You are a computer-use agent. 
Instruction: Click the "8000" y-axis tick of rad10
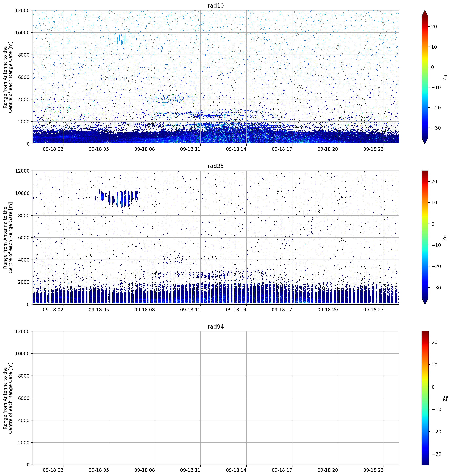(24, 55)
